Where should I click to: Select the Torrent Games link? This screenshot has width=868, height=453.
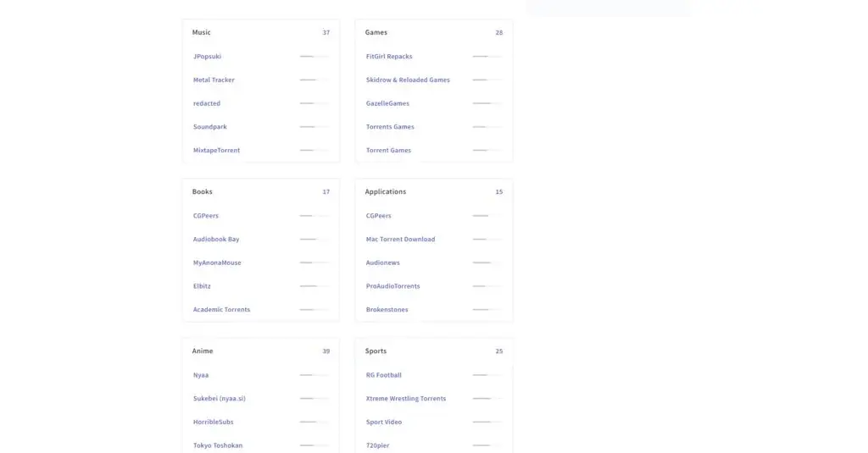click(388, 151)
